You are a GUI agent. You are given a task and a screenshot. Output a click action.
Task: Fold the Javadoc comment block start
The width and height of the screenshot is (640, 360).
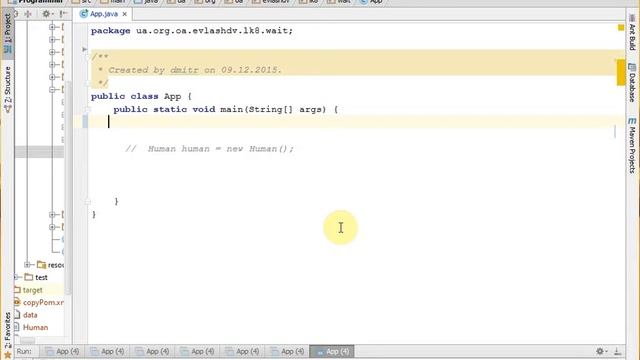(x=87, y=57)
